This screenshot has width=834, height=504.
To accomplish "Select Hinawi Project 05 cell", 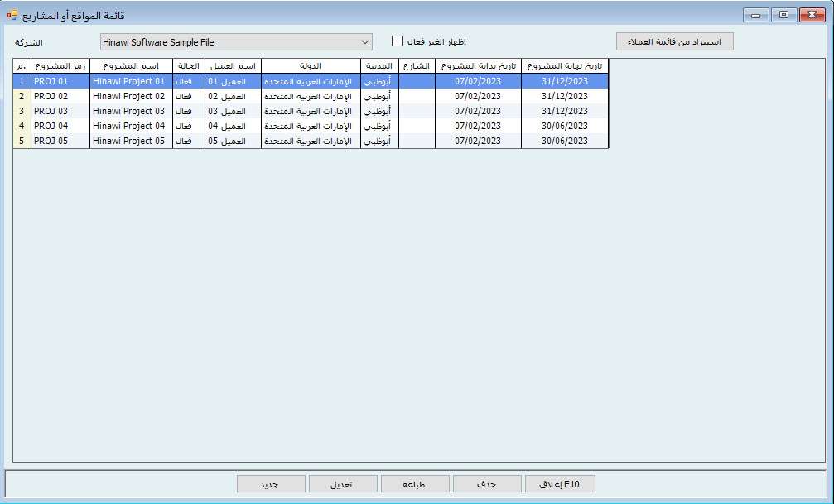I will (130, 142).
